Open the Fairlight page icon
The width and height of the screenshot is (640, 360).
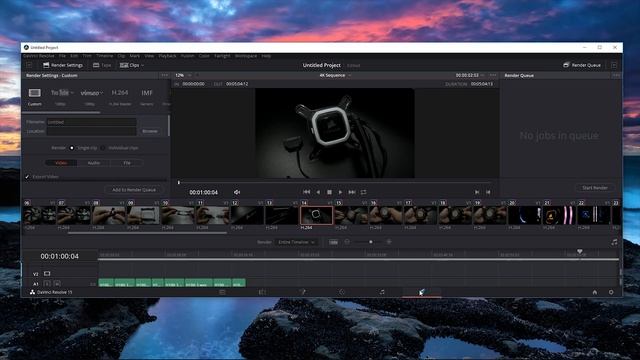click(382, 292)
